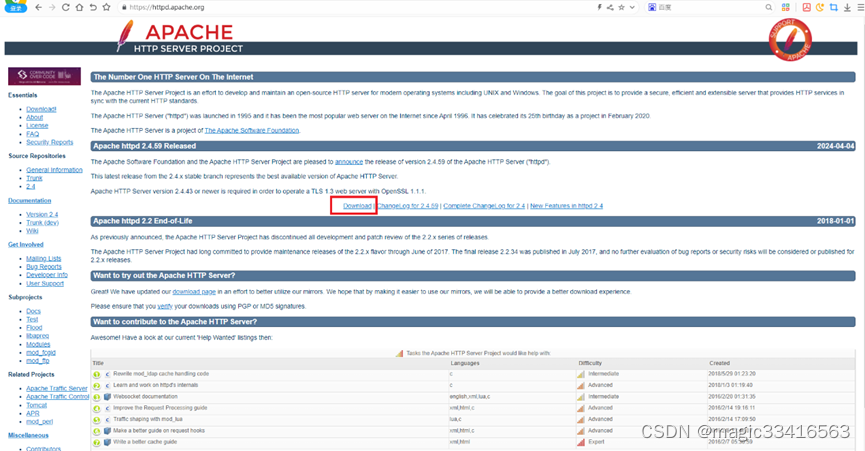Open mod_fcgid subproject link
This screenshot has width=865, height=451.
tap(41, 353)
